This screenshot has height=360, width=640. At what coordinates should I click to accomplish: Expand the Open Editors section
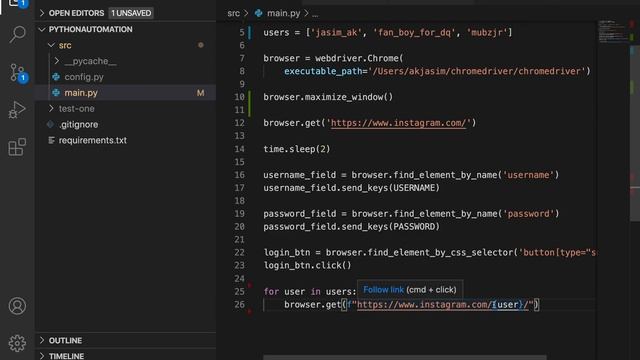(x=42, y=13)
